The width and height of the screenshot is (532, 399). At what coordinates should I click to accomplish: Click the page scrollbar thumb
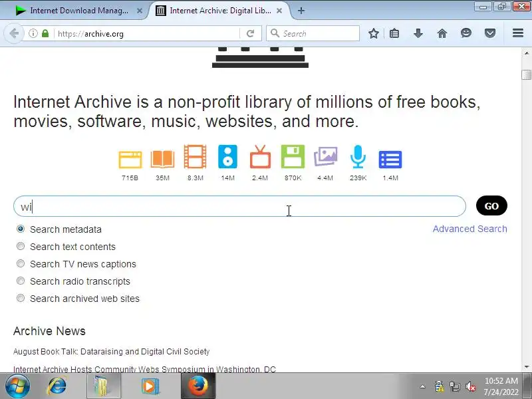pyautogui.click(x=526, y=74)
